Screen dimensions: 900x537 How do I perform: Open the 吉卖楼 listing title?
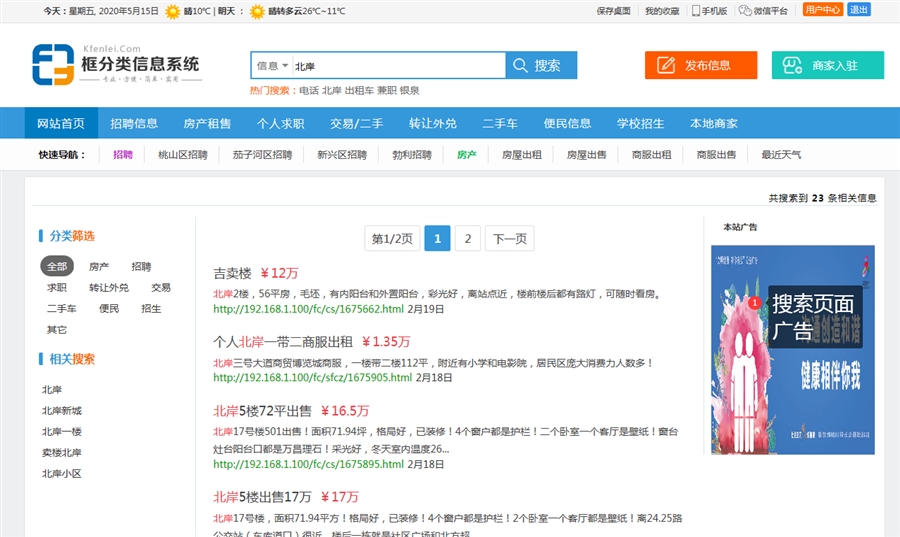point(231,273)
